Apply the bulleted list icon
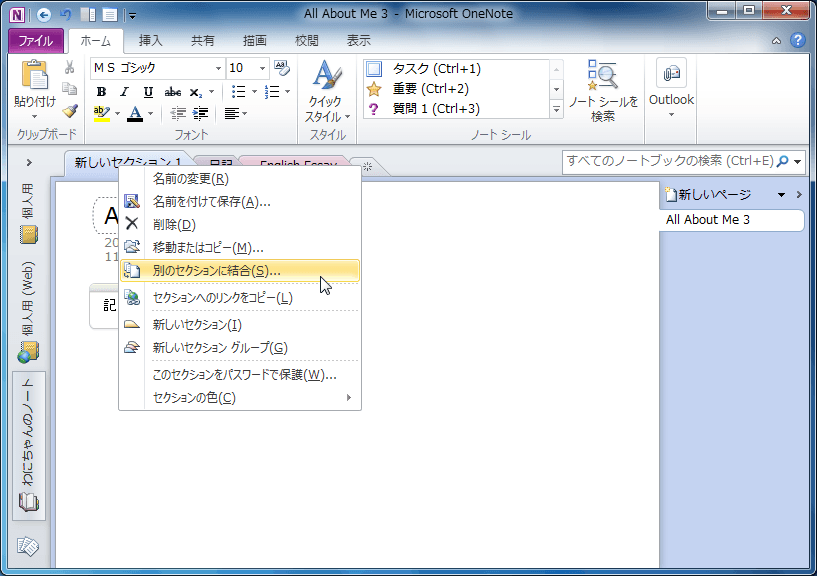The image size is (817, 576). 239,92
